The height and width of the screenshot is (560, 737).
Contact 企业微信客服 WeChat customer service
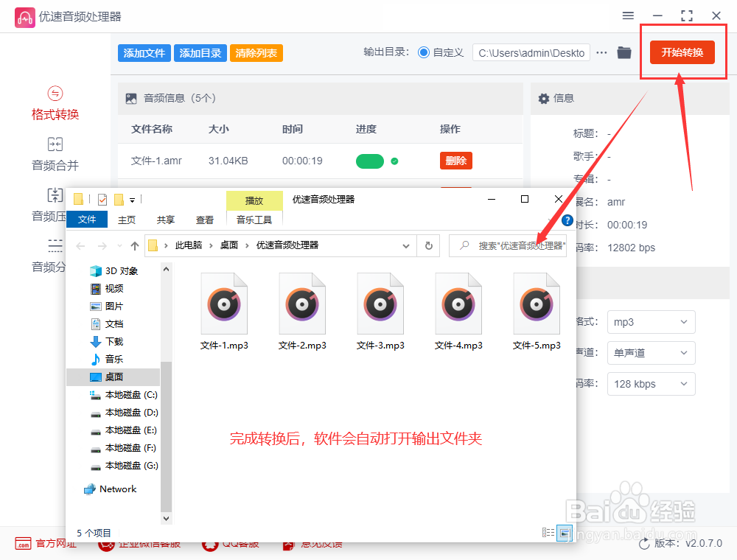tap(144, 544)
